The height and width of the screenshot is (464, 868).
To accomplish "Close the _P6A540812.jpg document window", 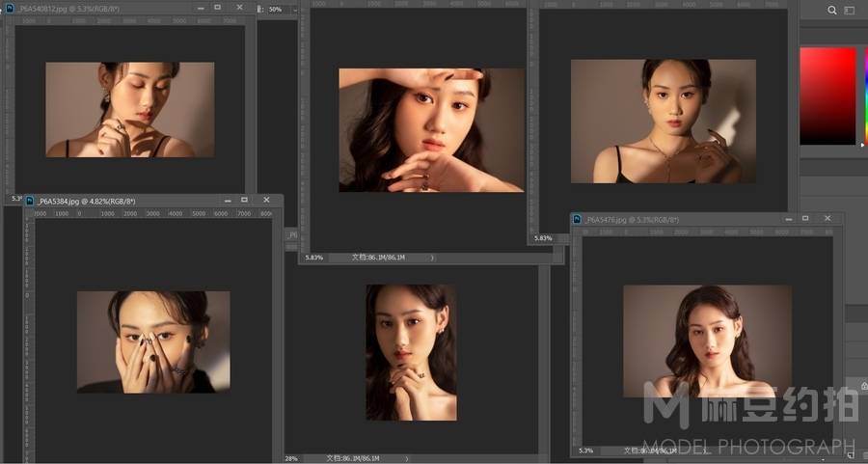I will tap(239, 7).
